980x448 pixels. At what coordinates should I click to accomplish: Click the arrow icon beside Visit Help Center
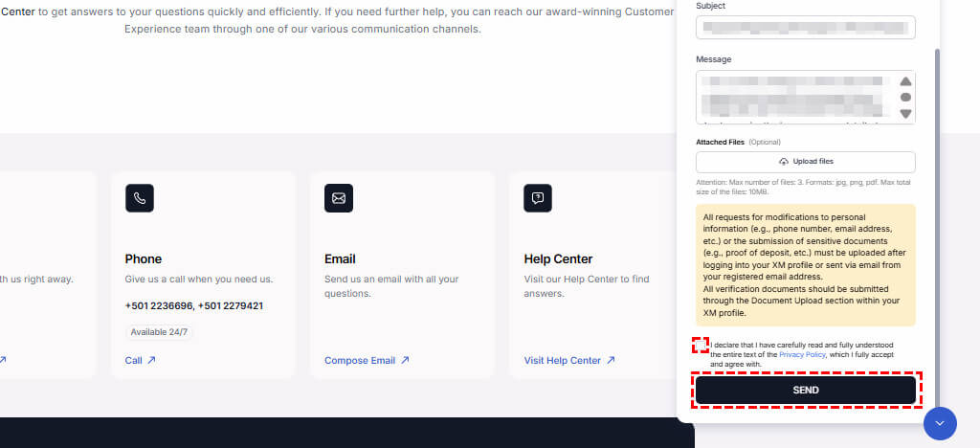pos(611,360)
